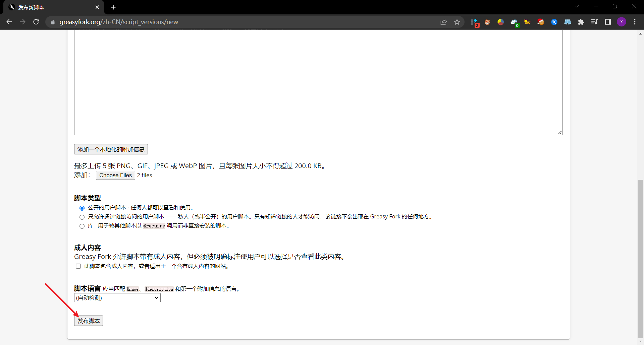This screenshot has height=345, width=644.
Task: Click the page vertical scrollbar thumb
Action: coord(640,259)
